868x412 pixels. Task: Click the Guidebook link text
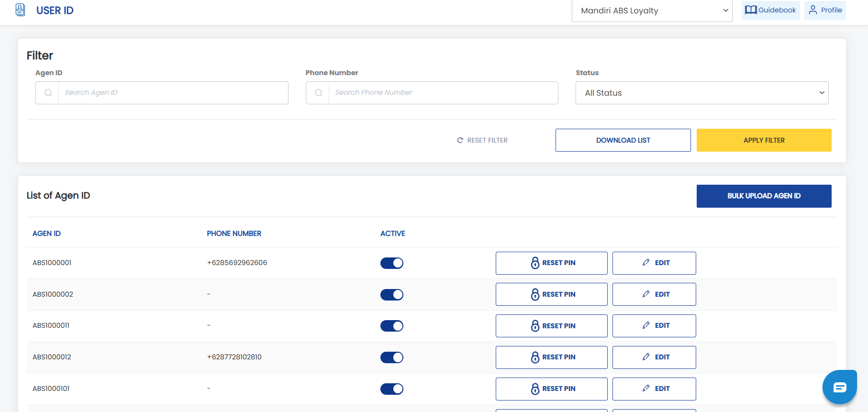777,10
